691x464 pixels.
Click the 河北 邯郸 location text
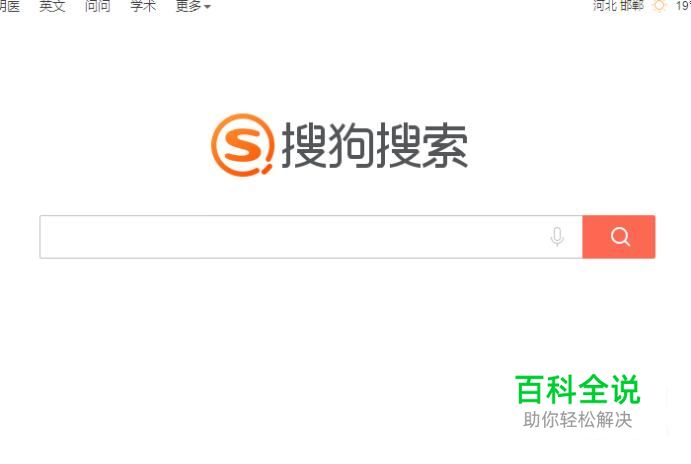click(618, 6)
